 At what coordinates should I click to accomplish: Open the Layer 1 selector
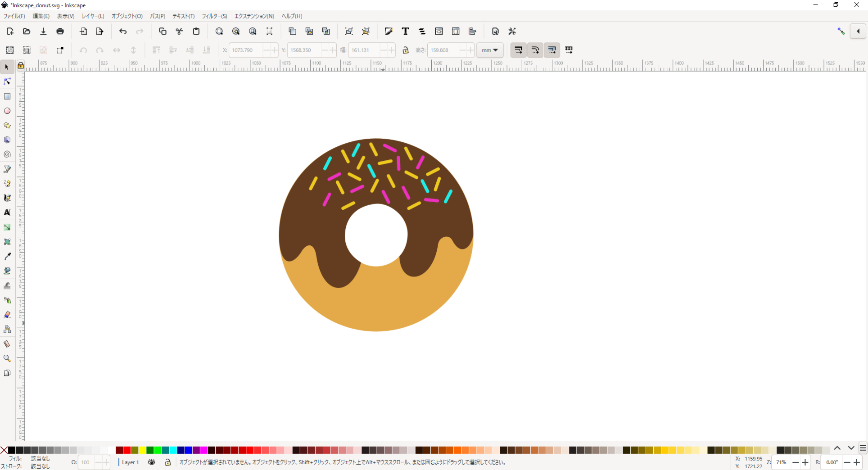coord(130,462)
